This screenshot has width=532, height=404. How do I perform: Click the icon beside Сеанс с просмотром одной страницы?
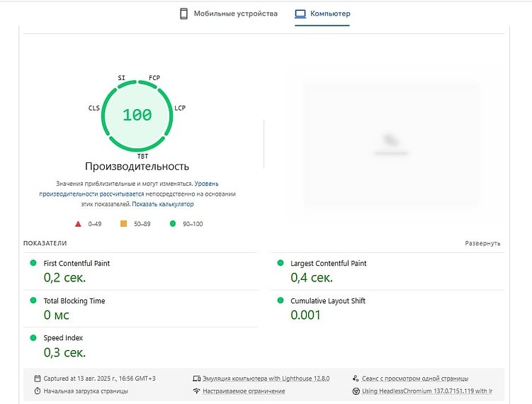[355, 378]
